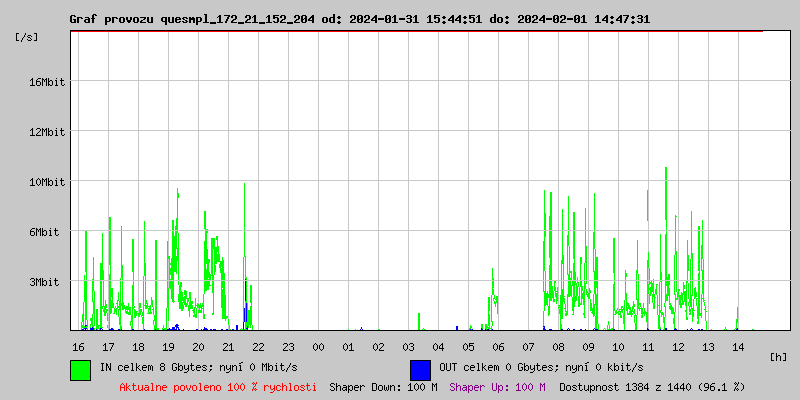Select the 09 hour marker on x-axis

click(x=588, y=346)
